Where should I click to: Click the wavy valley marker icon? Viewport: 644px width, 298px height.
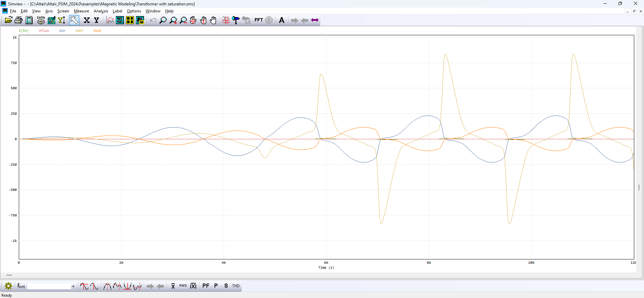pos(137,286)
